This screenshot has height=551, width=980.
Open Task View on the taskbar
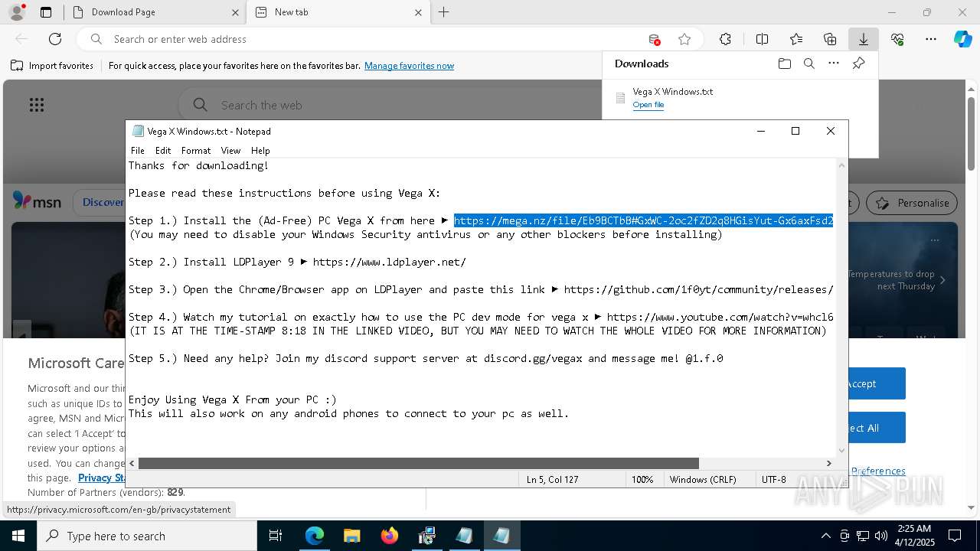pos(276,536)
